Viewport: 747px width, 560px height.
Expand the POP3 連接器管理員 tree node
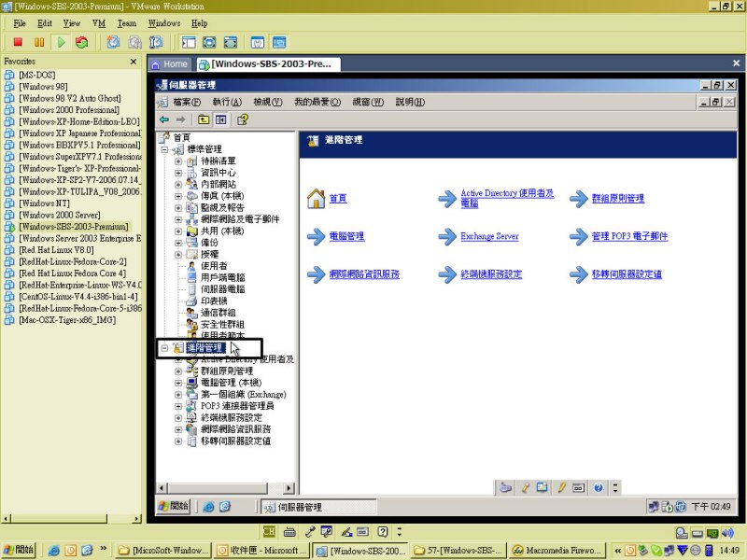[x=178, y=406]
